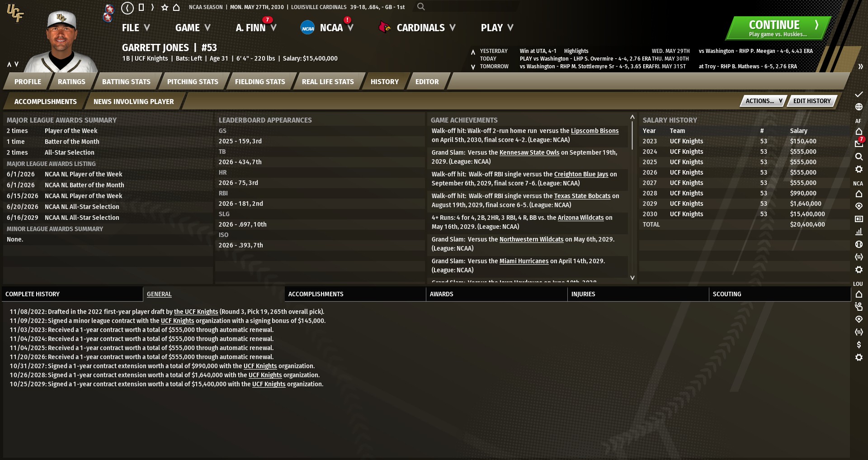Expand the CARDINALS team menu
This screenshot has height=460, width=868.
pos(417,28)
